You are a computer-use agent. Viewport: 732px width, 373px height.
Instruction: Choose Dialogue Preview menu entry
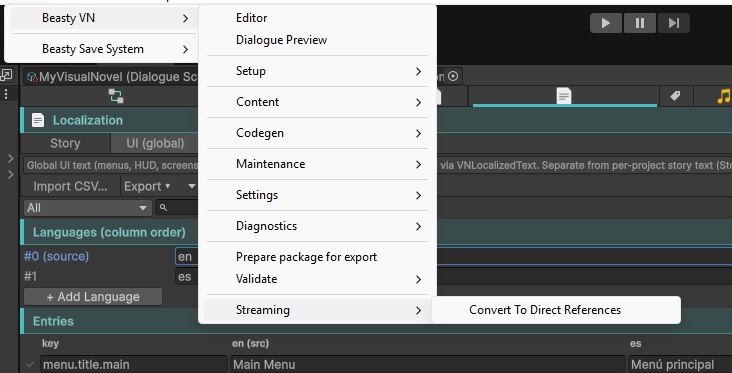316,40
